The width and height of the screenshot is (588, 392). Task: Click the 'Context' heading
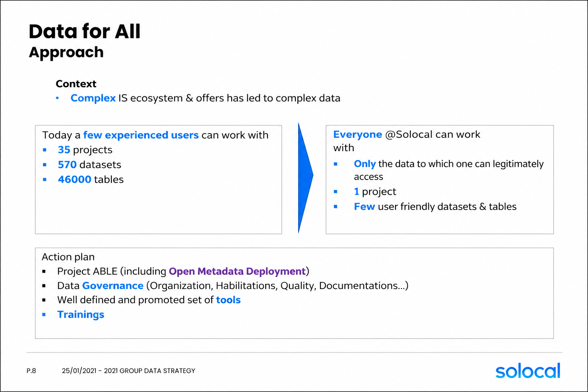pos(76,84)
